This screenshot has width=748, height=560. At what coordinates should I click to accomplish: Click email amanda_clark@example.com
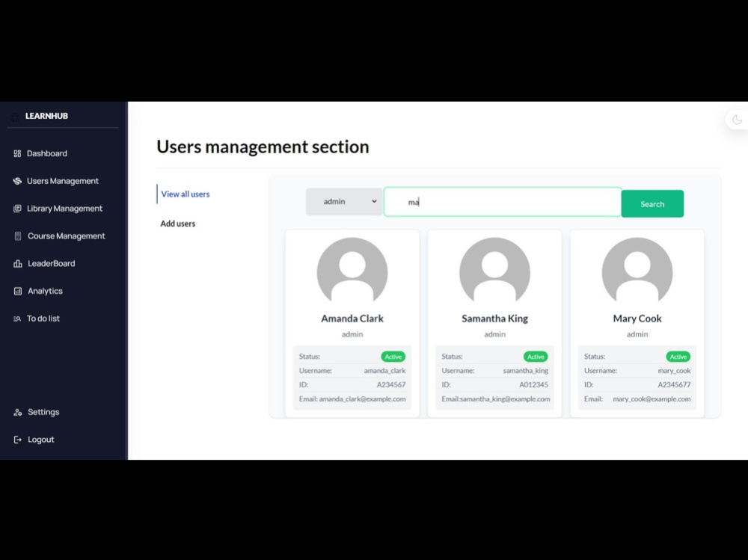click(363, 399)
